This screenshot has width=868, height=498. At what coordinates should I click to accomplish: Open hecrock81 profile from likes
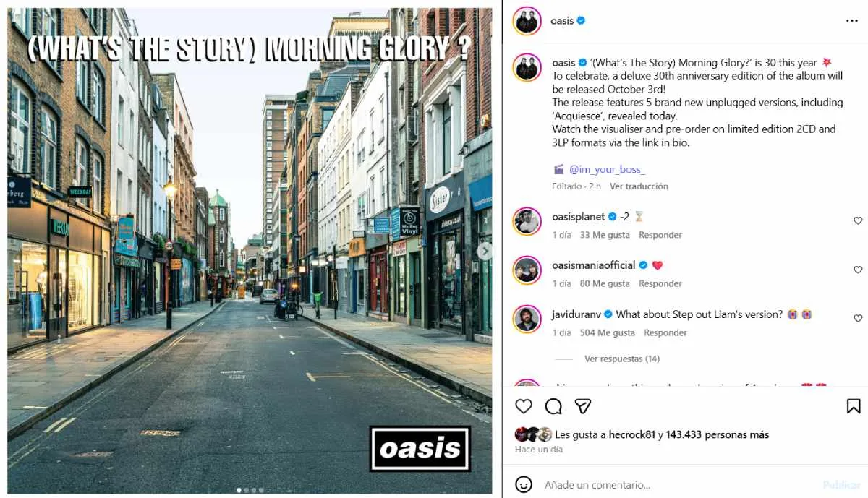(630, 434)
